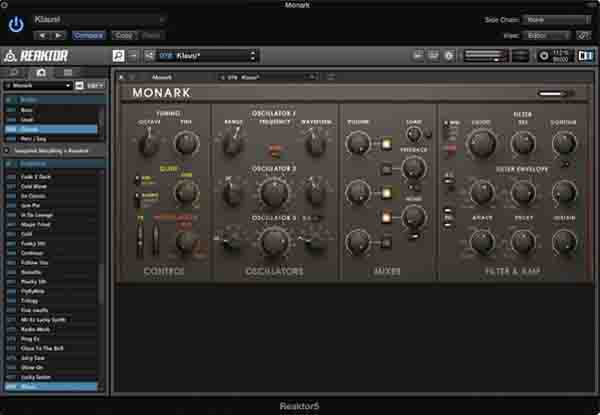Toggle the Noise mixer switch
The height and width of the screenshot is (415, 600).
coord(386,217)
